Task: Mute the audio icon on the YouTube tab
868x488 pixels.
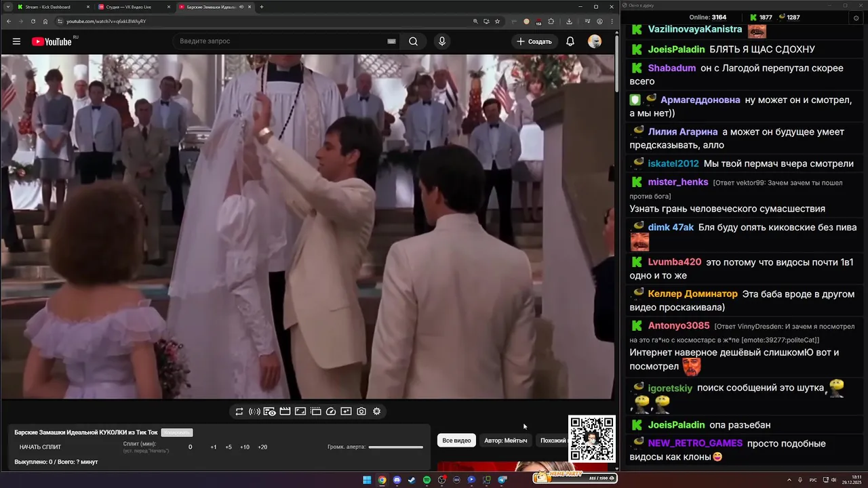Action: tap(241, 7)
